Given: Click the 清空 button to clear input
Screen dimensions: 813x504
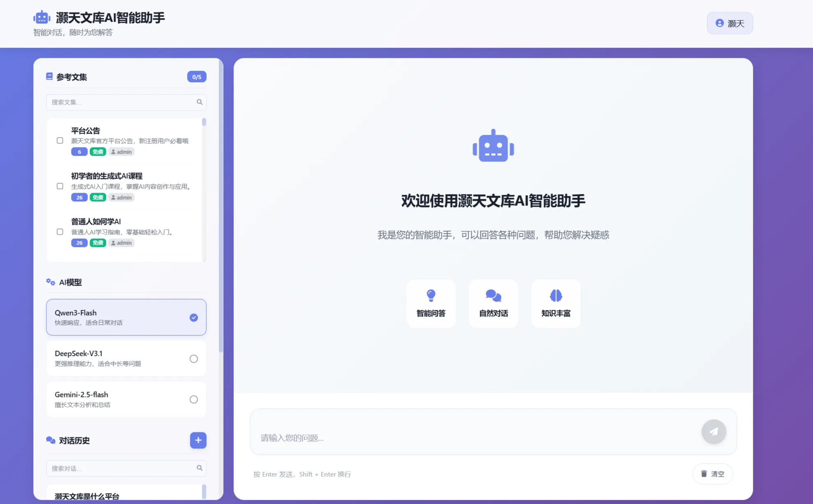Looking at the screenshot, I should point(713,474).
